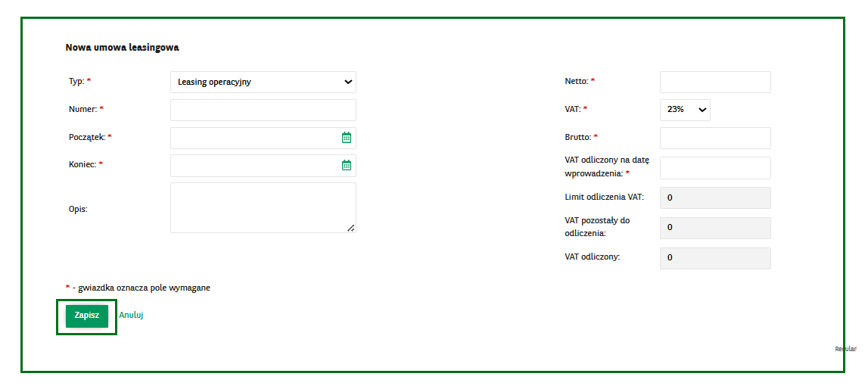Focus the Koniec date input field
Image resolution: width=868 pixels, height=389 pixels.
click(263, 166)
